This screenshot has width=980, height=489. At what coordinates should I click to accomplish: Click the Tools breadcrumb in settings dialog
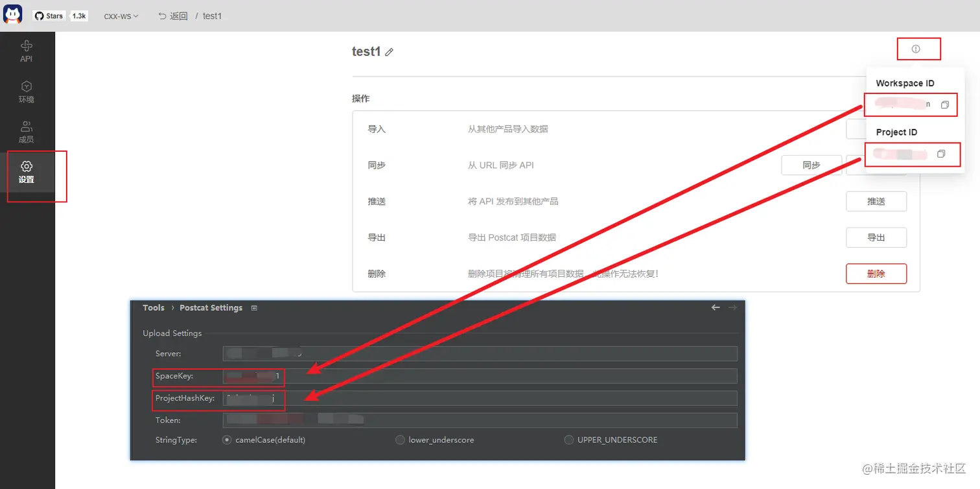[154, 308]
